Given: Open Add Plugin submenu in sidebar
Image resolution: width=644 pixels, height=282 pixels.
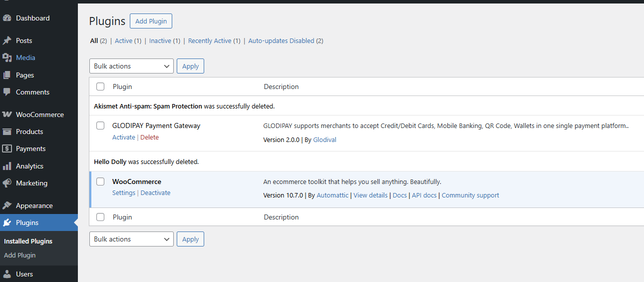Looking at the screenshot, I should point(20,255).
